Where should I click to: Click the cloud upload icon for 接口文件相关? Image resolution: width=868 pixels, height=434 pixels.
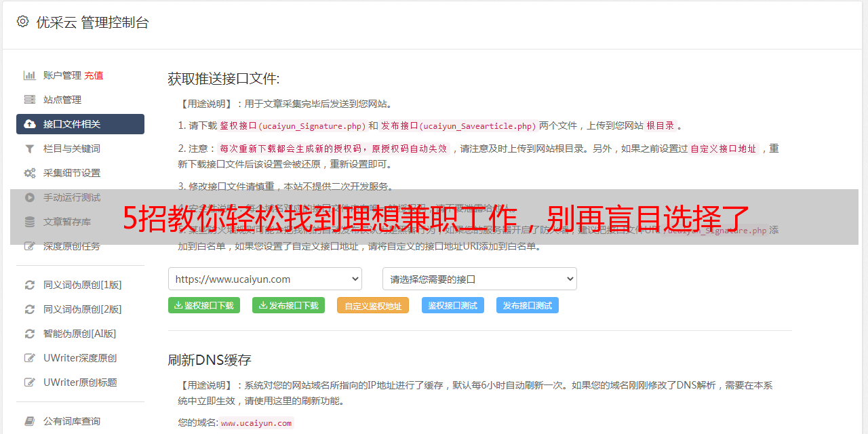pos(30,124)
